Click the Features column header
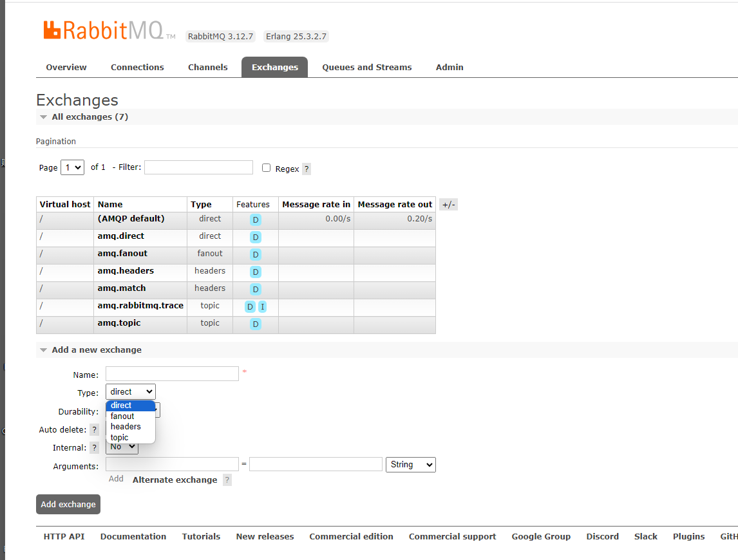This screenshot has height=560, width=738. [252, 205]
